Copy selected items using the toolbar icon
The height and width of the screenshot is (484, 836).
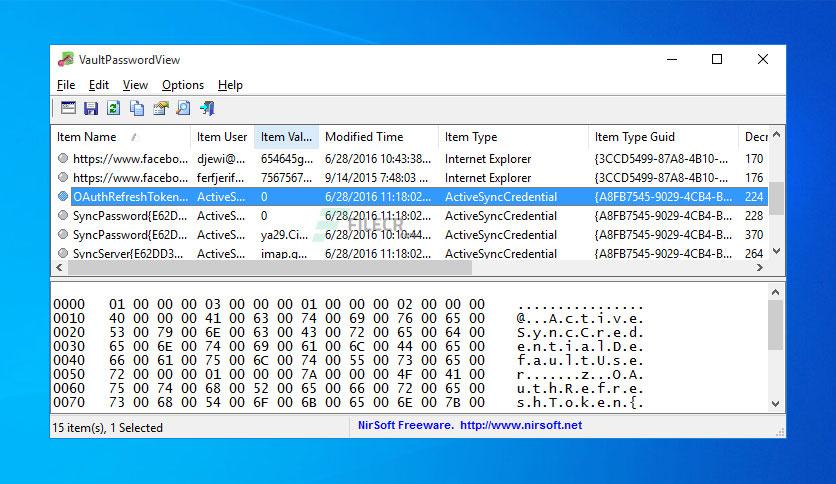click(x=137, y=108)
